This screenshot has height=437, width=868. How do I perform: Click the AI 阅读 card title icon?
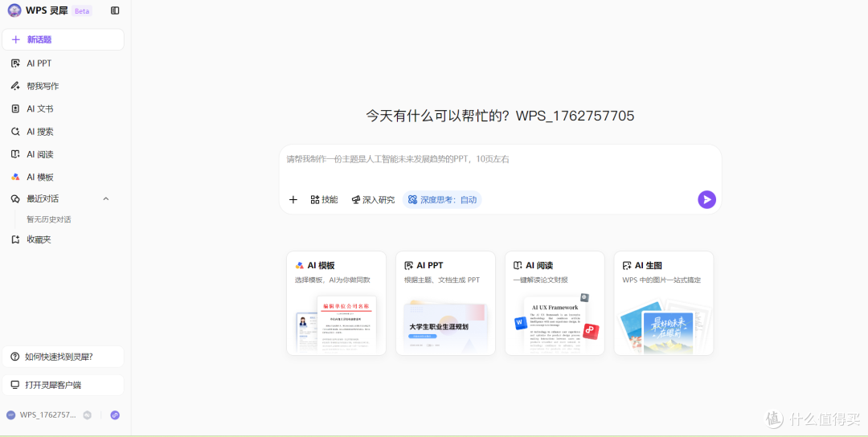click(x=518, y=266)
